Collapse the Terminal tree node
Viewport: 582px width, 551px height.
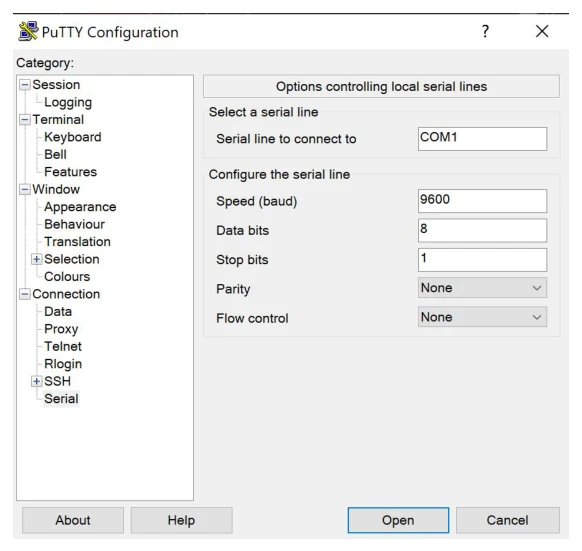[x=25, y=120]
